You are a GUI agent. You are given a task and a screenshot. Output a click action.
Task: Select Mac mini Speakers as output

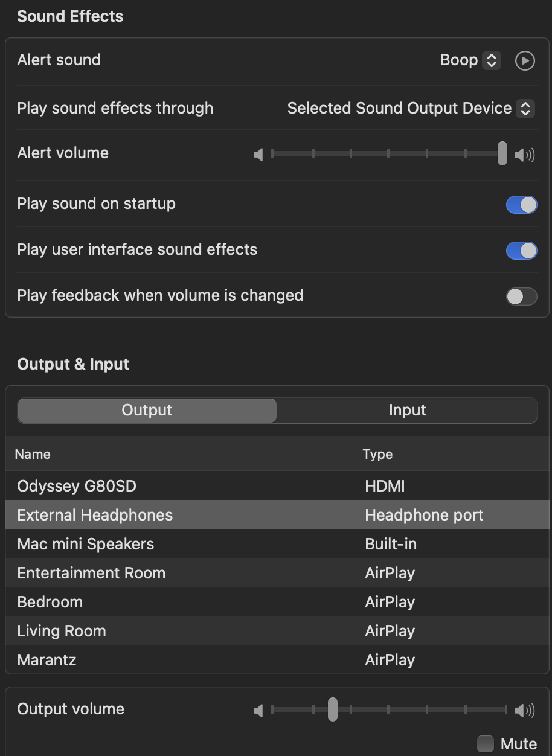[277, 544]
